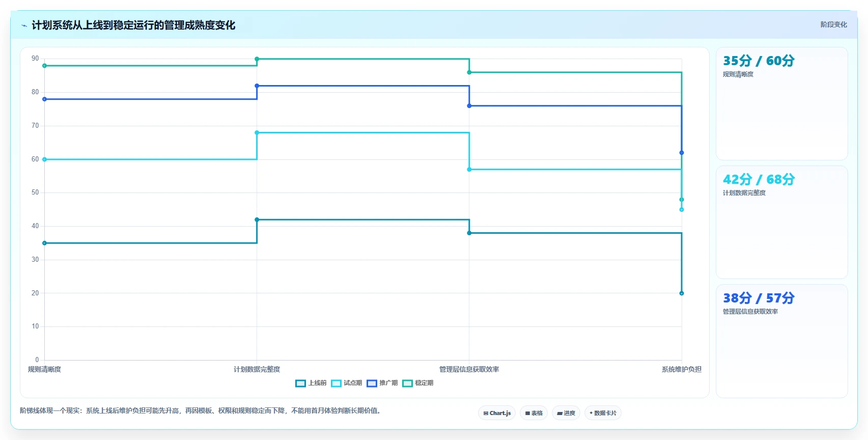The height and width of the screenshot is (440, 868).
Task: Toggle the 试点期 legend entry
Action: [x=347, y=383]
